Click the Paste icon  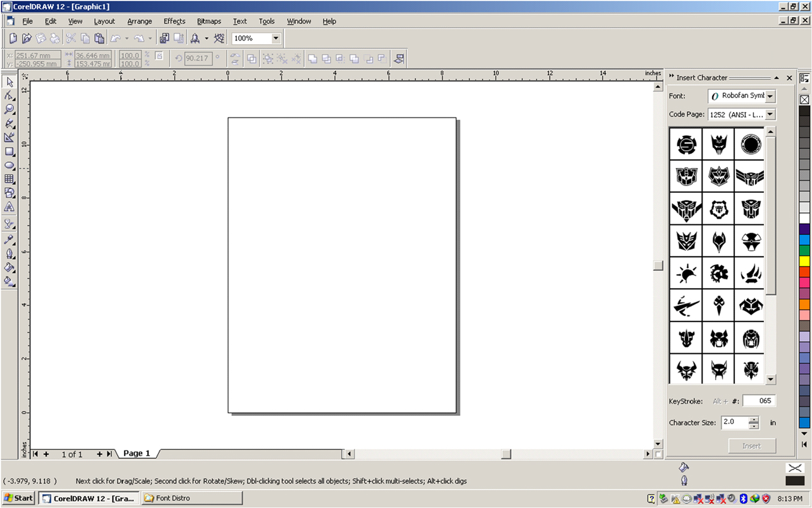[x=99, y=39]
